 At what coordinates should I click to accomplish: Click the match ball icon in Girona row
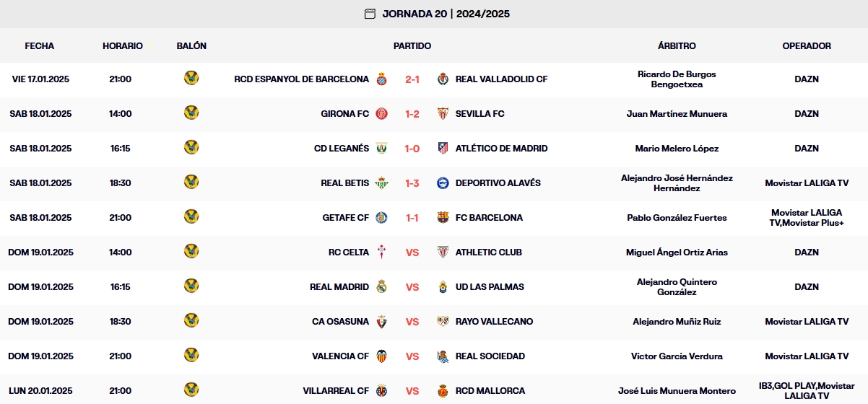191,113
